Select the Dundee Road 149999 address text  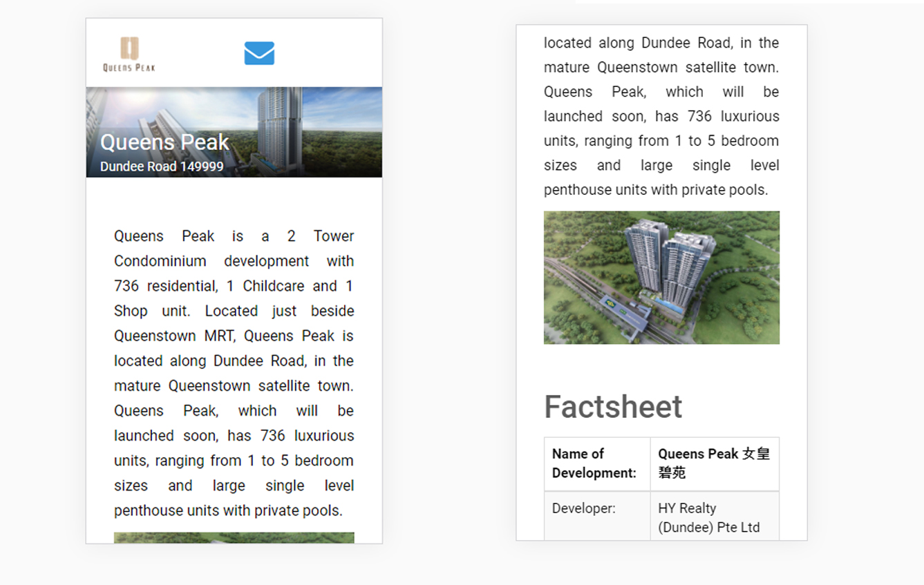(162, 166)
